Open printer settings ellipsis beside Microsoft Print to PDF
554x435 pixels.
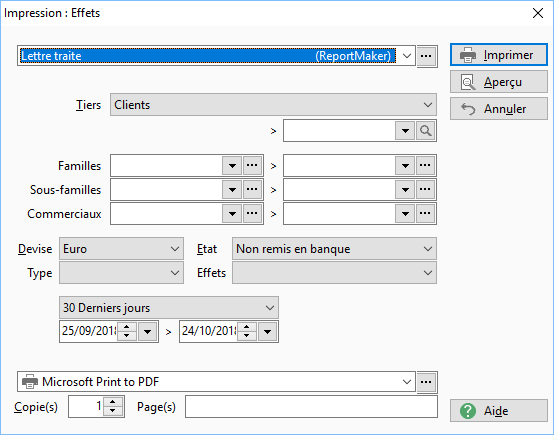tap(426, 382)
